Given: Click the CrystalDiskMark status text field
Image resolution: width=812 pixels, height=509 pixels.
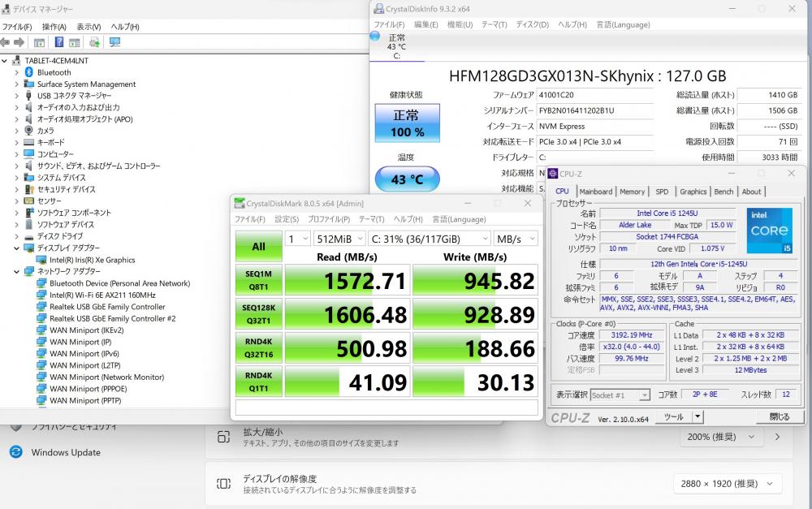Looking at the screenshot, I should pos(387,408).
